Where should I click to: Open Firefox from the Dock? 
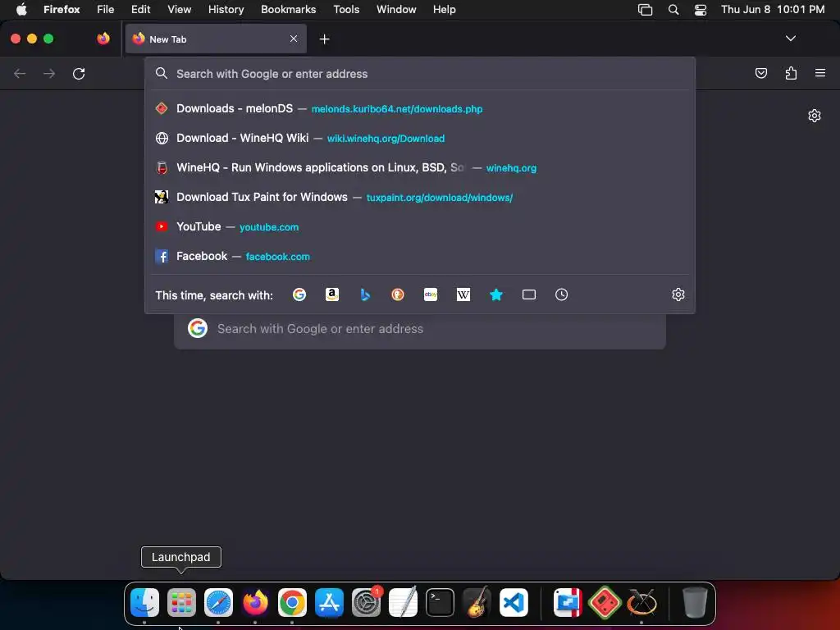pos(255,603)
